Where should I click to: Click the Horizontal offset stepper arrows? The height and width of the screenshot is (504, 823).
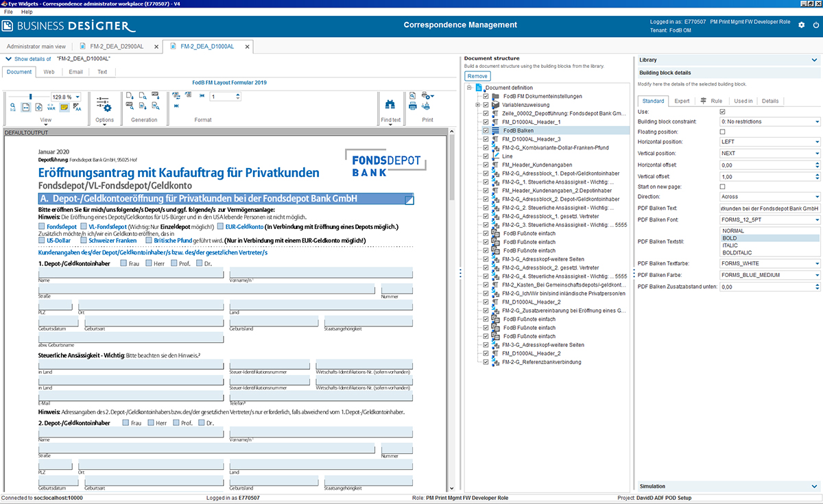818,165
